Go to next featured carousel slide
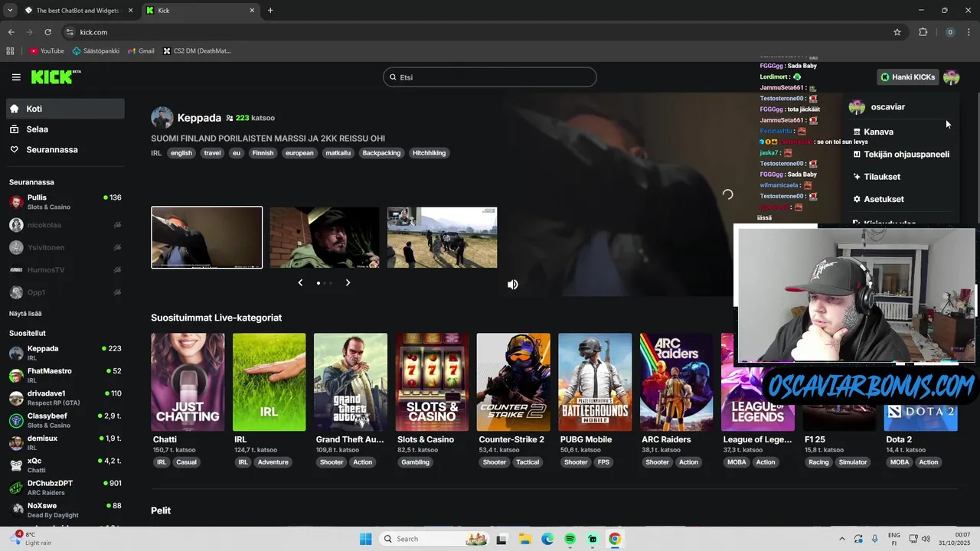 [348, 282]
